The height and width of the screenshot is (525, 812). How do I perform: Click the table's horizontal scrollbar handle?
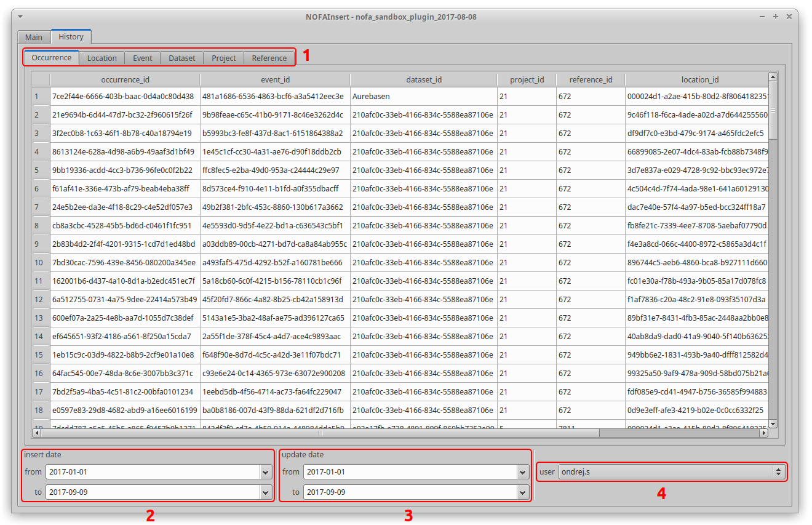pyautogui.click(x=320, y=433)
